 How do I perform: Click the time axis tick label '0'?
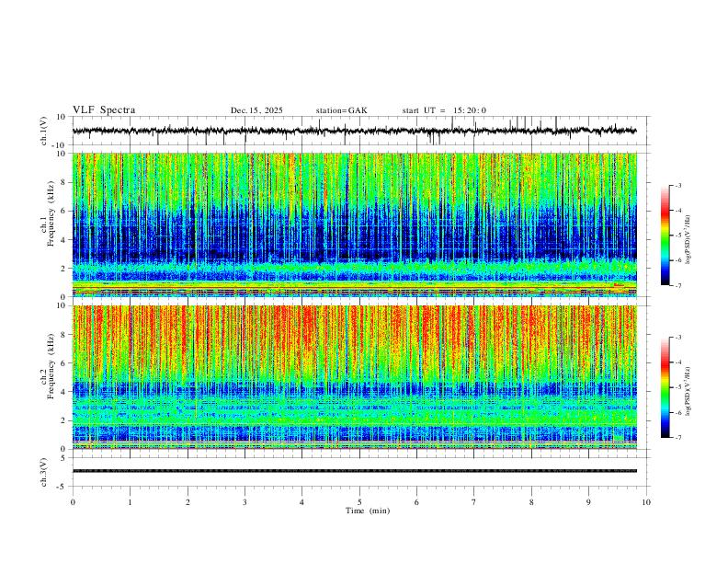pos(73,502)
